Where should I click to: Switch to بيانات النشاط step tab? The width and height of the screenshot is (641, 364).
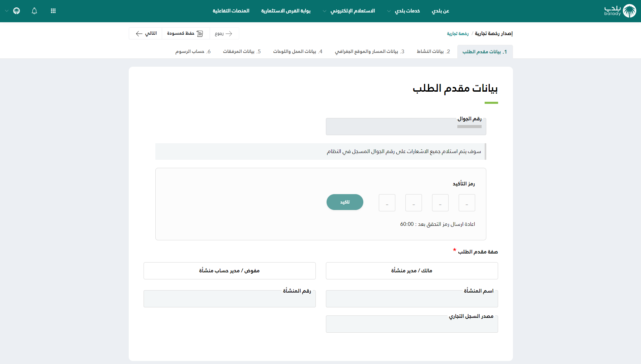coord(433,52)
